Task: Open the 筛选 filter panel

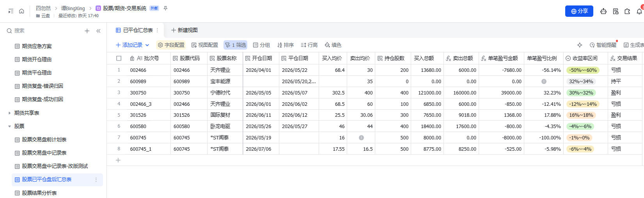Action: pos(235,45)
